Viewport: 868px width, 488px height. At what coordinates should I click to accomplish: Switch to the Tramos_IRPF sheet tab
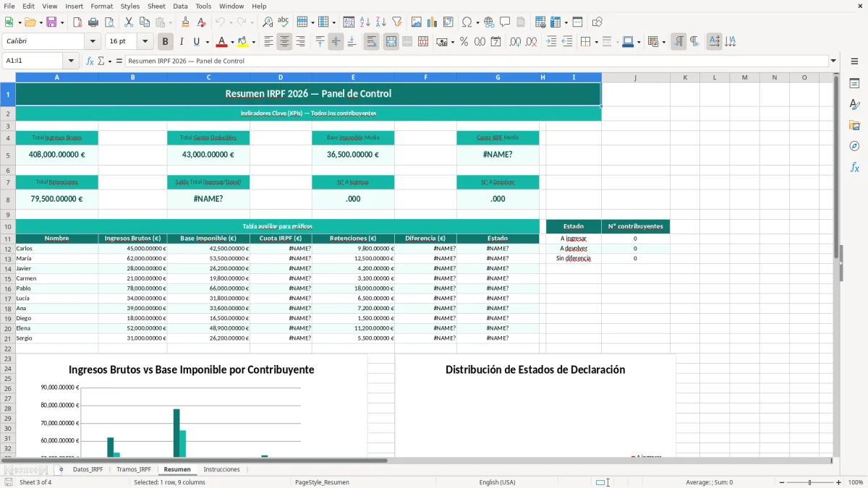coord(134,470)
